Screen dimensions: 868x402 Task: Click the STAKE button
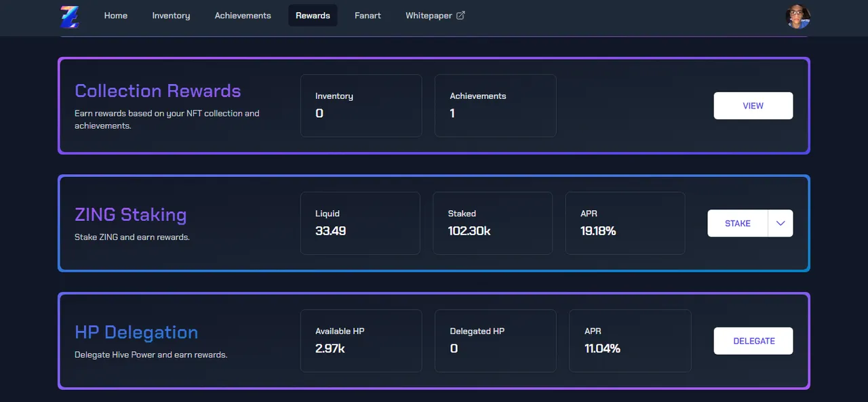[x=738, y=224]
